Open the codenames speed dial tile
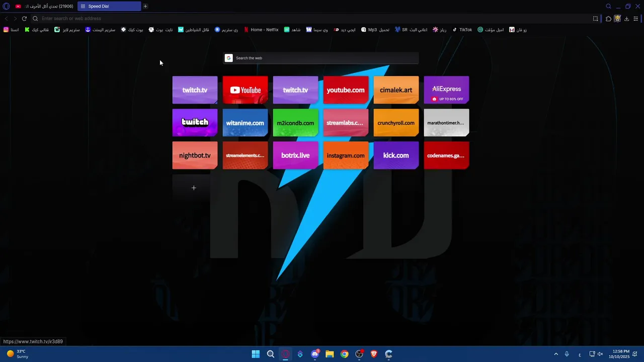 coord(446,155)
